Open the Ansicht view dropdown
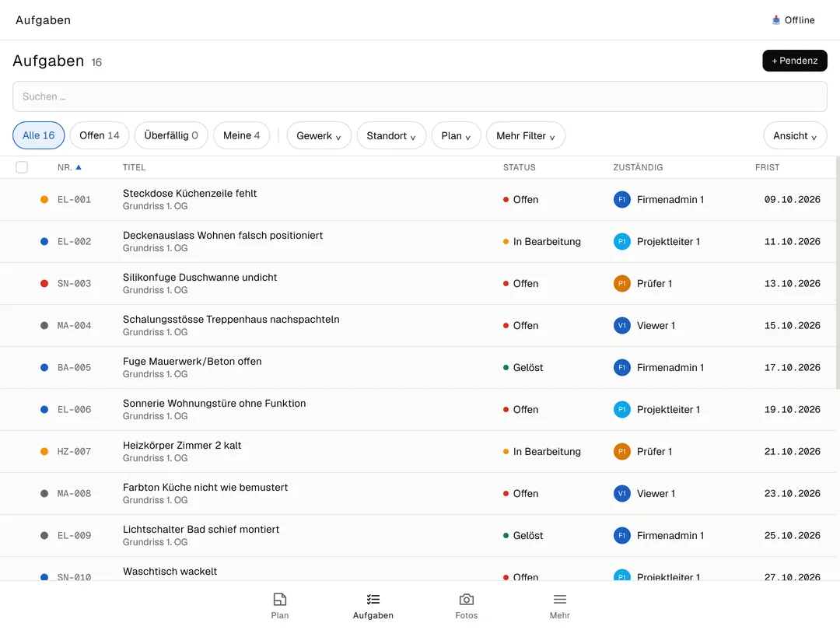Viewport: 840px width, 630px height. [795, 135]
